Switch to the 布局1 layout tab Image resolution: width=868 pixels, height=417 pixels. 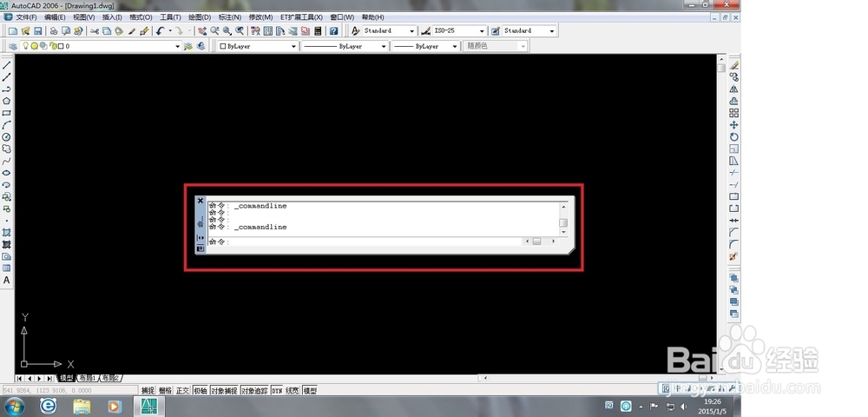[87, 378]
